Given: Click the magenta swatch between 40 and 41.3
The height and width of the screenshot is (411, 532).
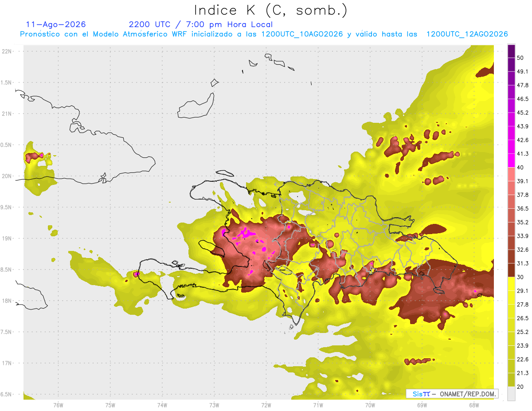Looking at the screenshot, I should (x=511, y=160).
